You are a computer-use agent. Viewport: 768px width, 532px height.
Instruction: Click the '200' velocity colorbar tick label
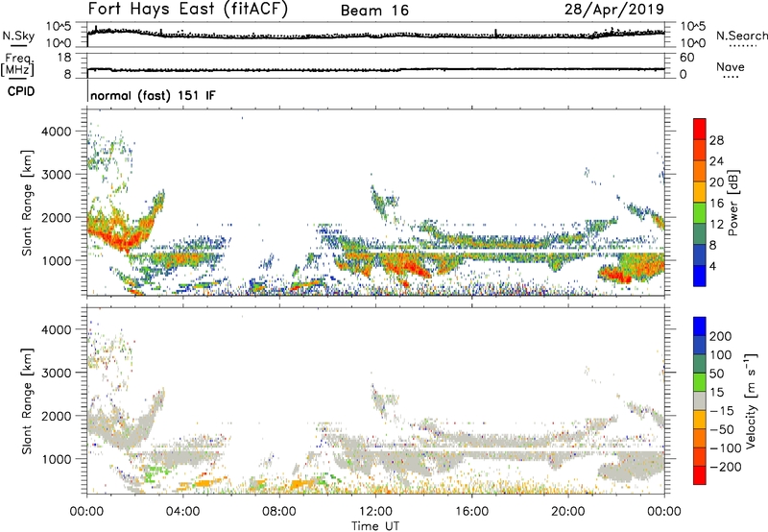click(721, 336)
